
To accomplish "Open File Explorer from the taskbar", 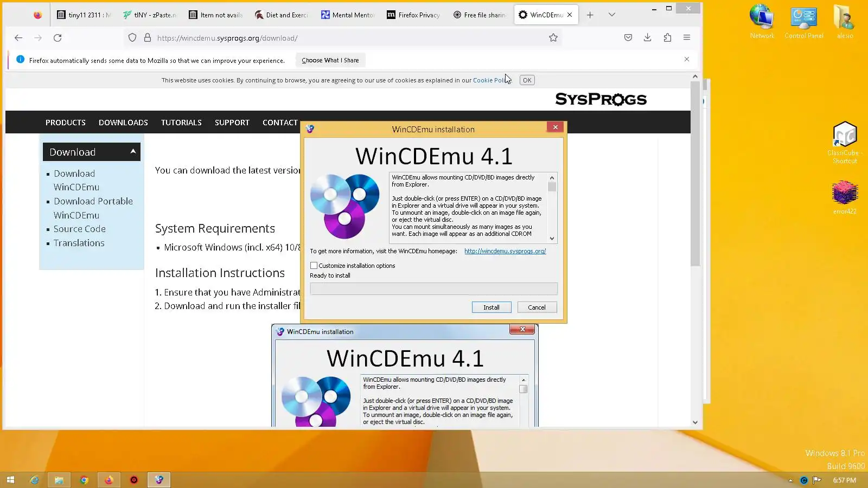I will tap(59, 480).
